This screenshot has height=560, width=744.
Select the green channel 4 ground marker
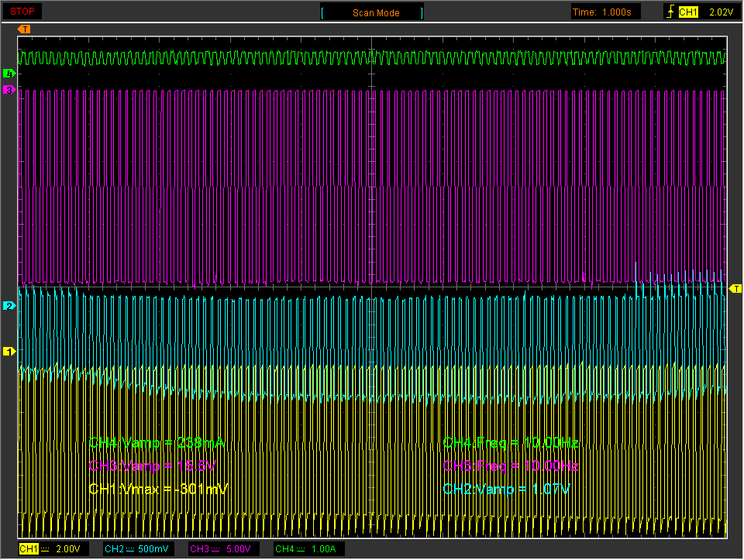pyautogui.click(x=9, y=73)
